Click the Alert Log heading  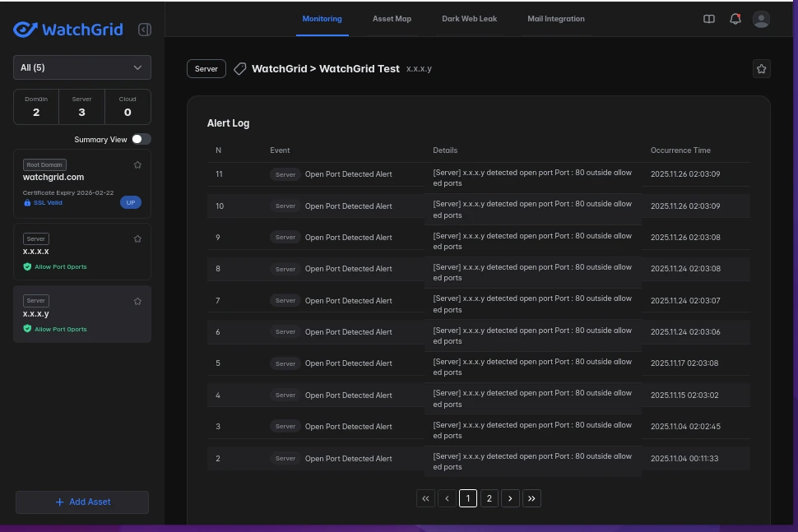[x=228, y=123]
